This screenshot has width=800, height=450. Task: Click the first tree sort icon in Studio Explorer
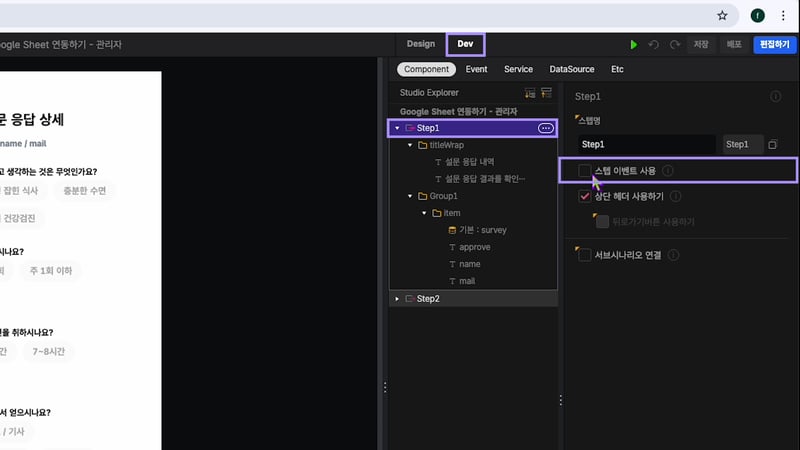click(530, 93)
